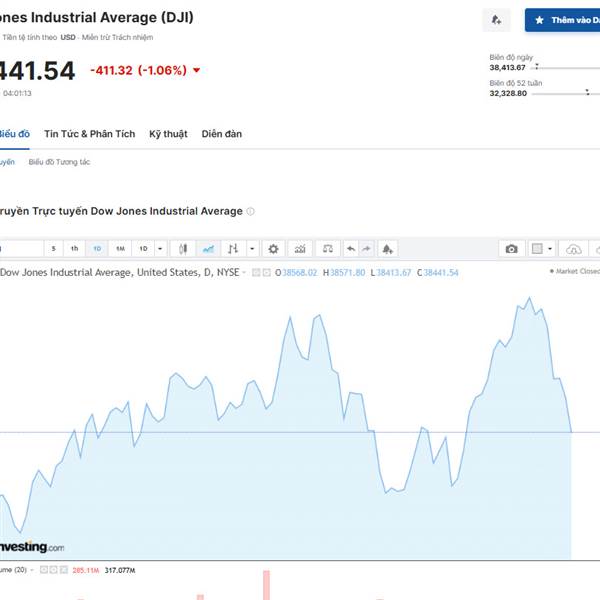Click second small box icon in symbol legend
The width and height of the screenshot is (600, 600).
point(266,273)
